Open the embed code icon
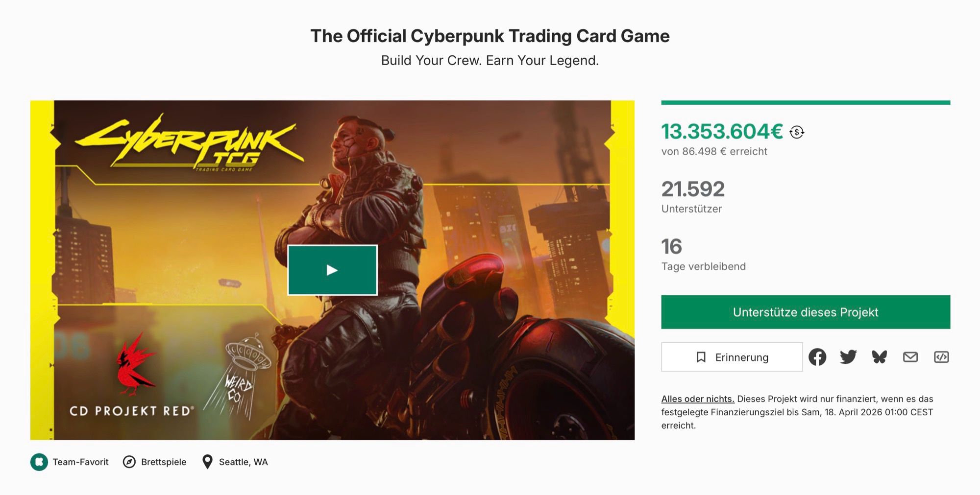The width and height of the screenshot is (980, 495). pyautogui.click(x=941, y=357)
